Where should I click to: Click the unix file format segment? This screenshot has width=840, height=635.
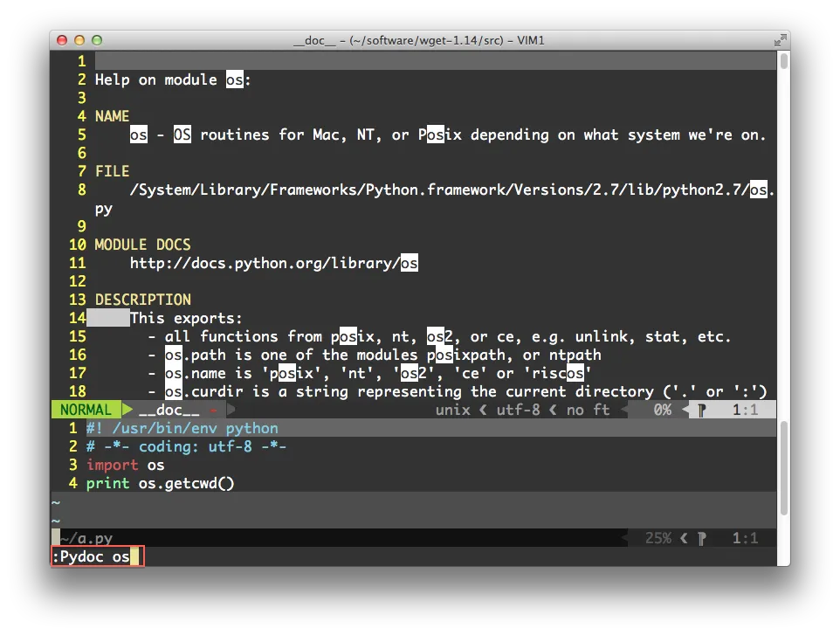[452, 410]
